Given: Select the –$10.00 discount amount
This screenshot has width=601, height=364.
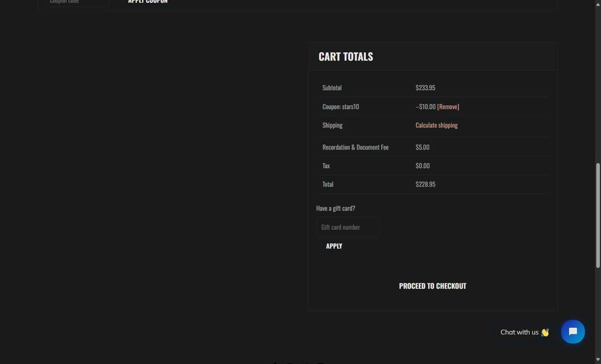Looking at the screenshot, I should pos(425,107).
